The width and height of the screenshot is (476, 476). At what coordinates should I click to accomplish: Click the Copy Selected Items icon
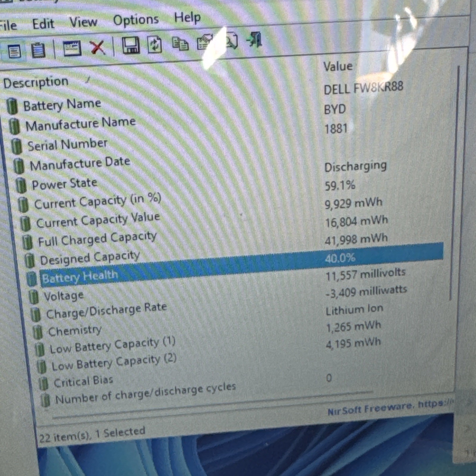(180, 44)
